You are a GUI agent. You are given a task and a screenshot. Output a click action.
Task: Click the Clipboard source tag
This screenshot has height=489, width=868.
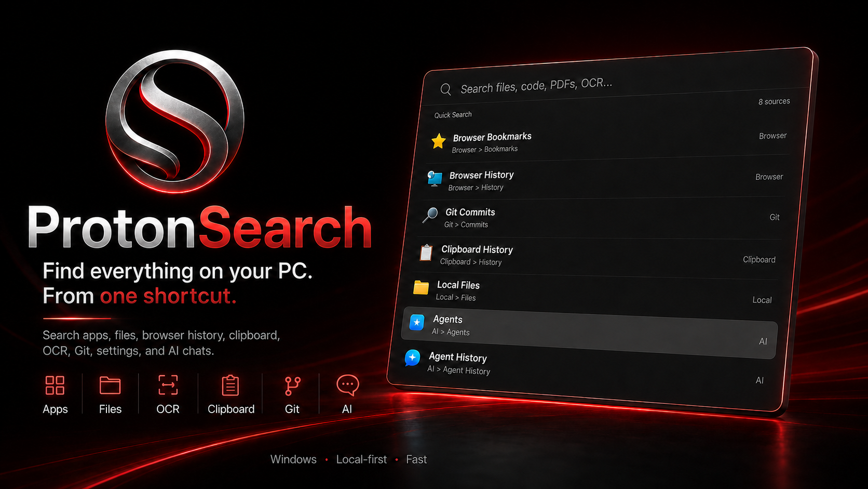[759, 259]
